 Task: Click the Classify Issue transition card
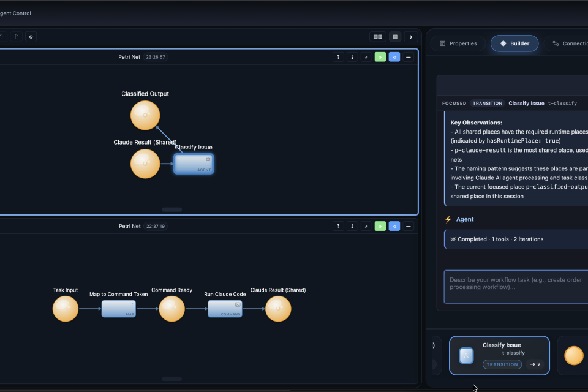[499, 355]
